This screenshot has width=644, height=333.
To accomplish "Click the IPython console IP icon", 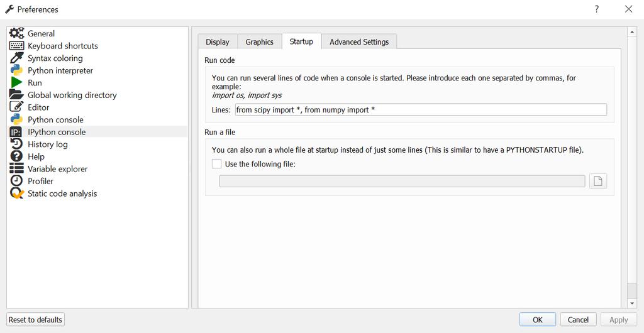I will coord(16,132).
